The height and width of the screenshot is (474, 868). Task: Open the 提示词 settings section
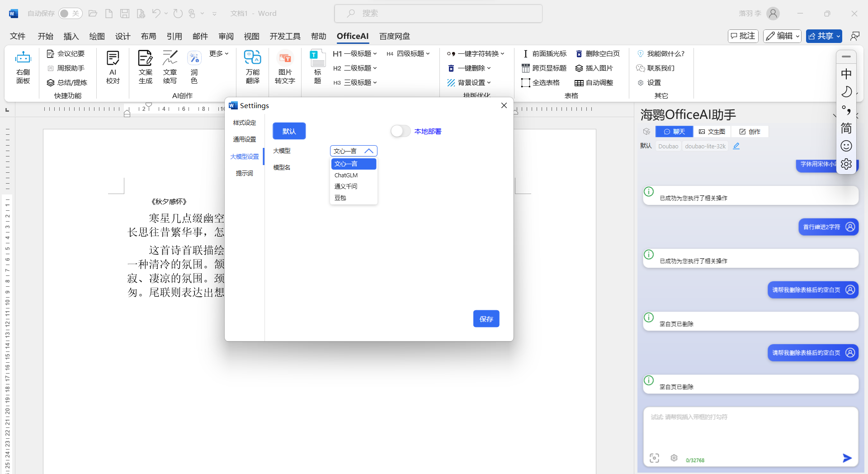pyautogui.click(x=245, y=173)
